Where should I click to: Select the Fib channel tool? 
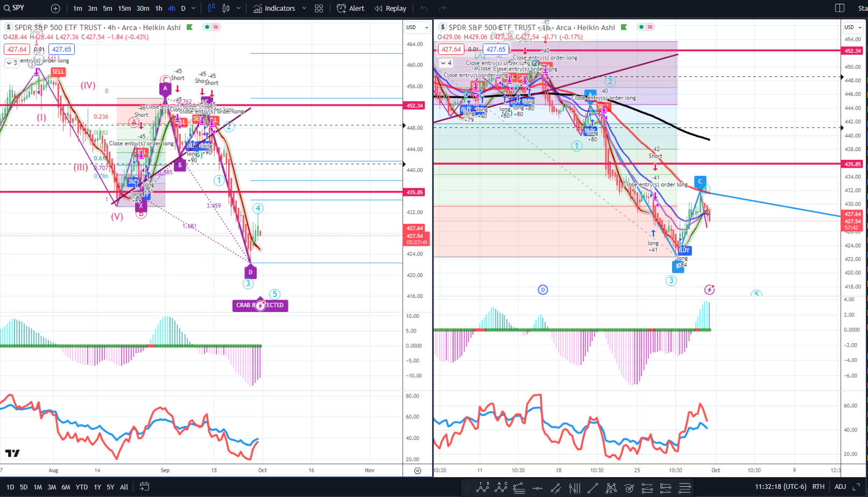coord(666,488)
